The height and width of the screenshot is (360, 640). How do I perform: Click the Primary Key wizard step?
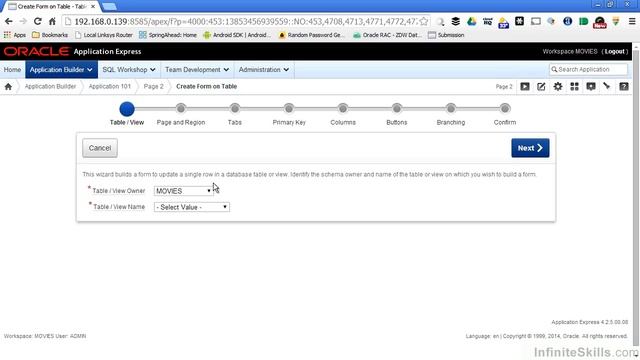(289, 109)
